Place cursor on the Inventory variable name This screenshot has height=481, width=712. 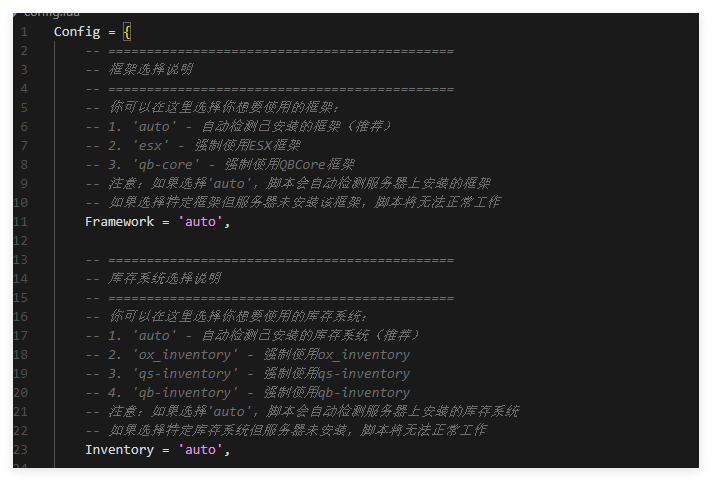pyautogui.click(x=119, y=450)
